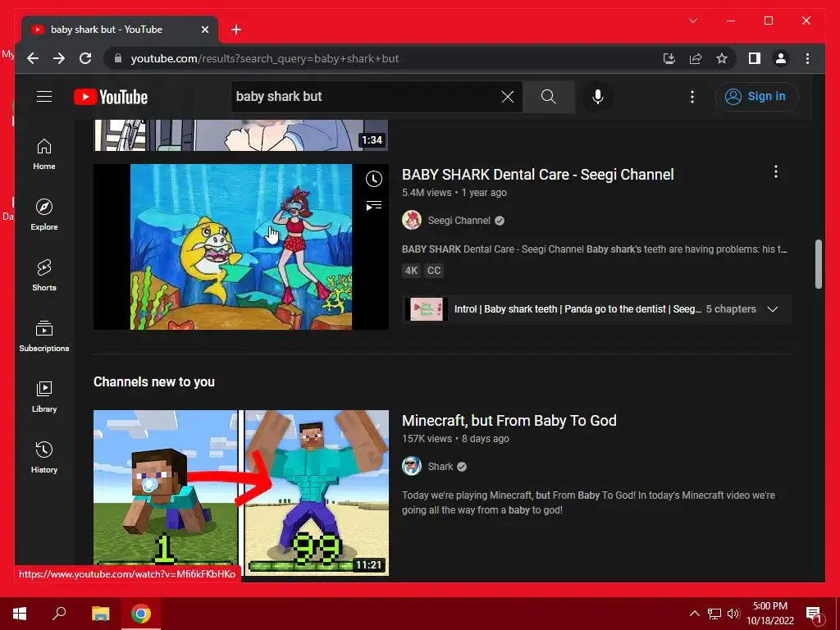Screen dimensions: 840x630
Task: Open the YouTube hamburger guide menu
Action: click(x=44, y=97)
